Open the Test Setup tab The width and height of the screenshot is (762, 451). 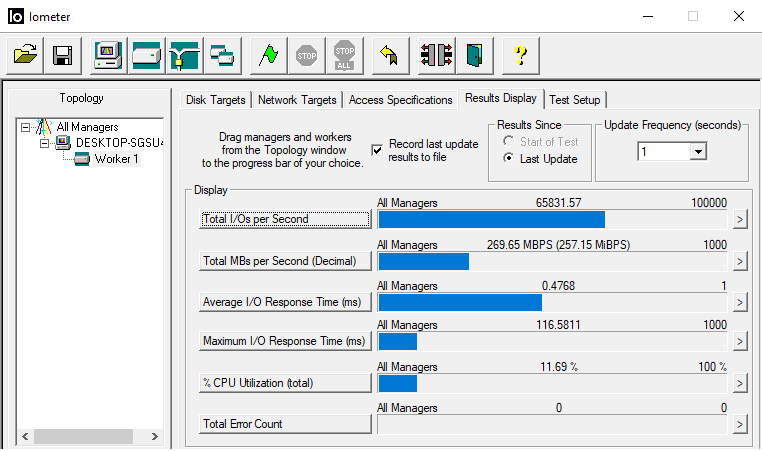coord(574,100)
